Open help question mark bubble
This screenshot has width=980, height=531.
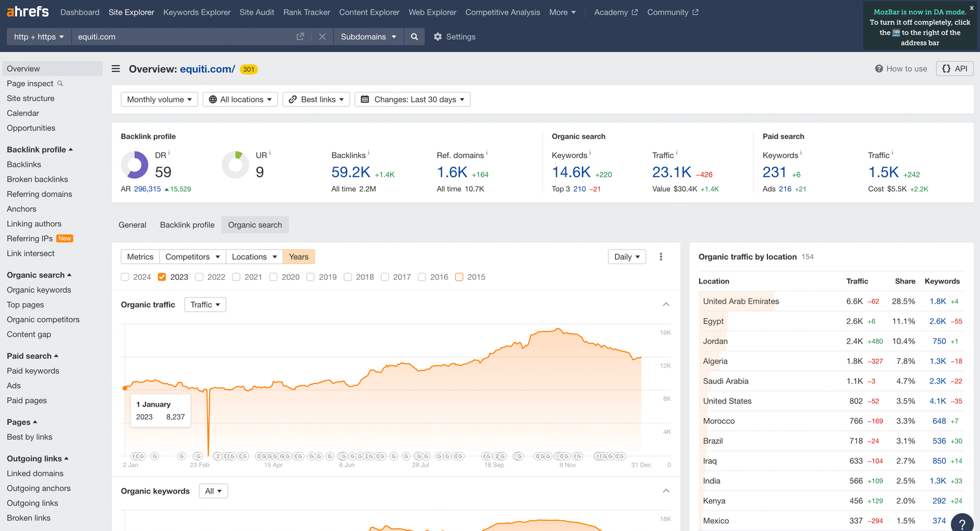pos(962,524)
